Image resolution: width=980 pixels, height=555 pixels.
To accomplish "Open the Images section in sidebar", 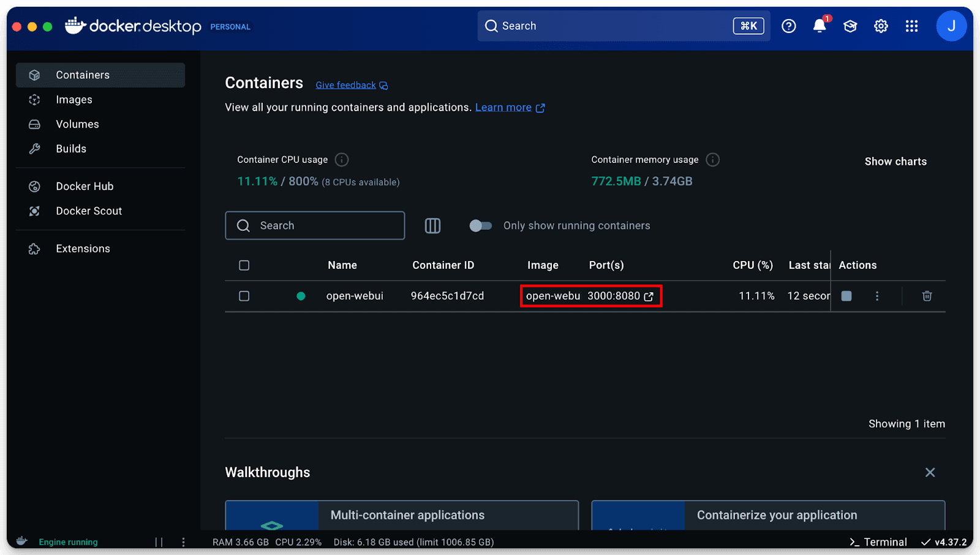I will click(73, 99).
